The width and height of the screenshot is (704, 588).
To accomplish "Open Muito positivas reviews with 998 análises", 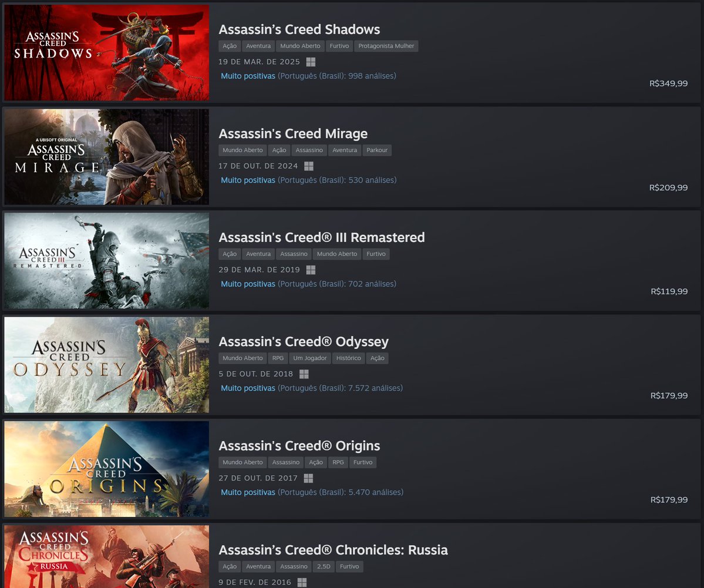I will [x=308, y=76].
